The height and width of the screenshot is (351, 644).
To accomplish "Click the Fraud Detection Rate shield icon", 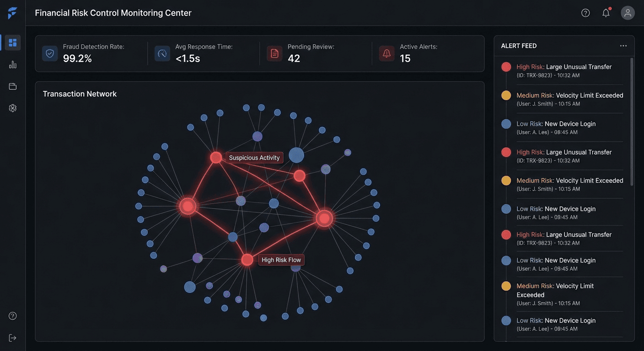I will pyautogui.click(x=50, y=53).
